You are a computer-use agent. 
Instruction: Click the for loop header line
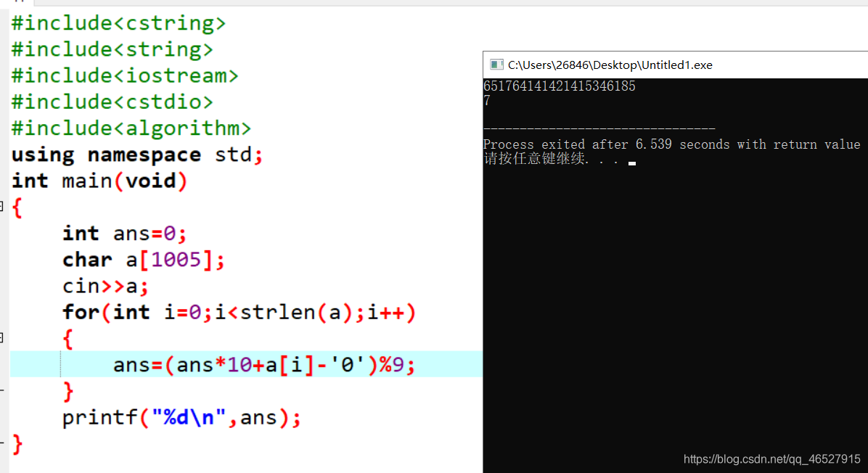click(239, 312)
